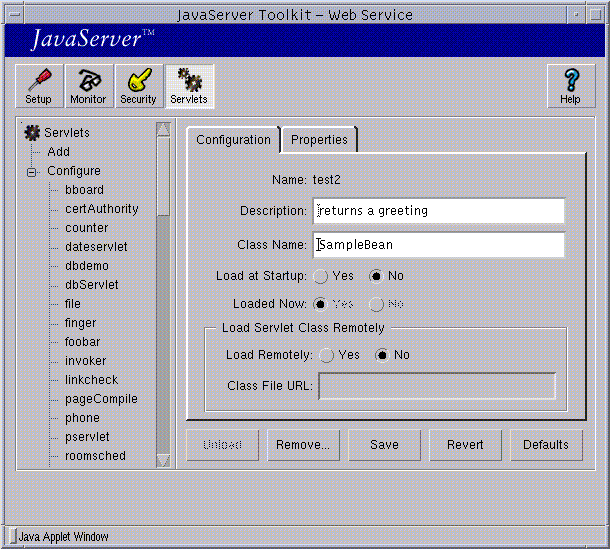Open the Setup screwdriver section
Image resolution: width=610 pixels, height=549 pixels.
[39, 86]
